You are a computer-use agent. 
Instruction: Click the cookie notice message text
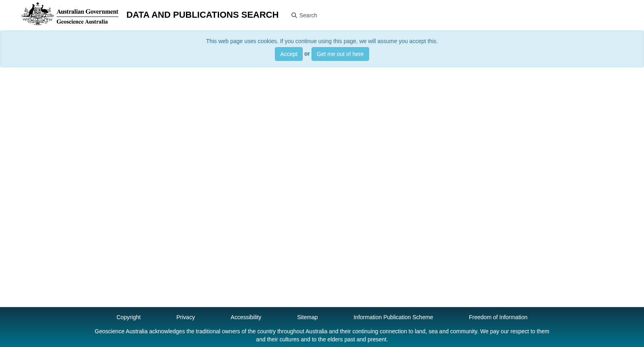coord(322,41)
